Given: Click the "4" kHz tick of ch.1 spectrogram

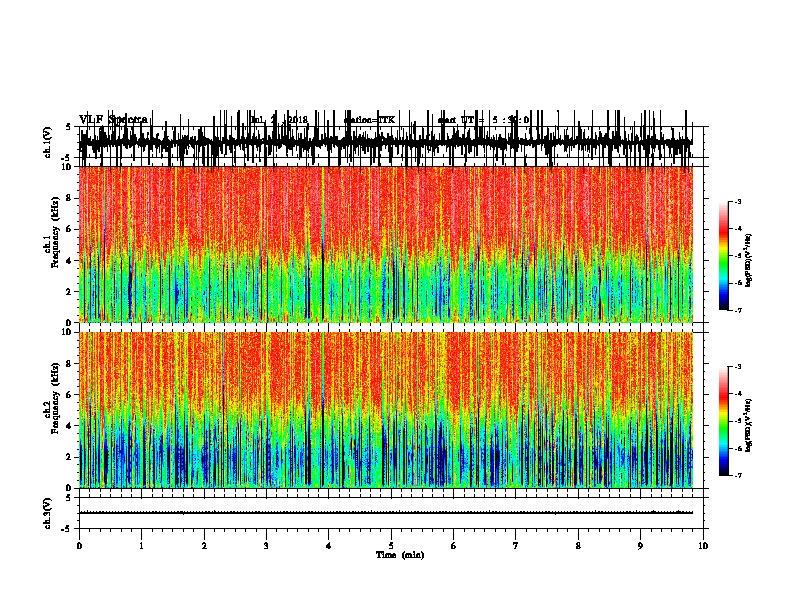Looking at the screenshot, I should 70,261.
